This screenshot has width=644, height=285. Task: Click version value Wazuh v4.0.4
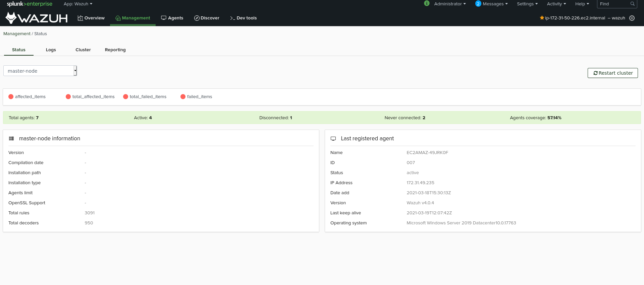coord(420,203)
